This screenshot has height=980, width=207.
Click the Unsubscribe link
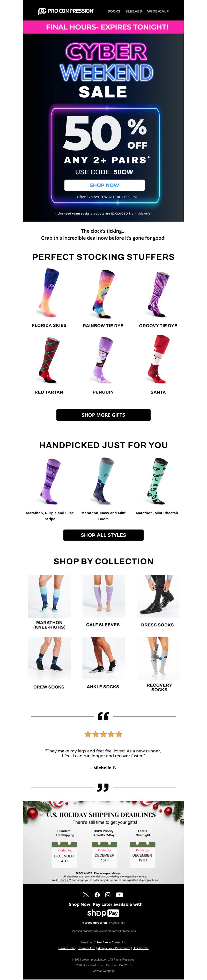141,948
